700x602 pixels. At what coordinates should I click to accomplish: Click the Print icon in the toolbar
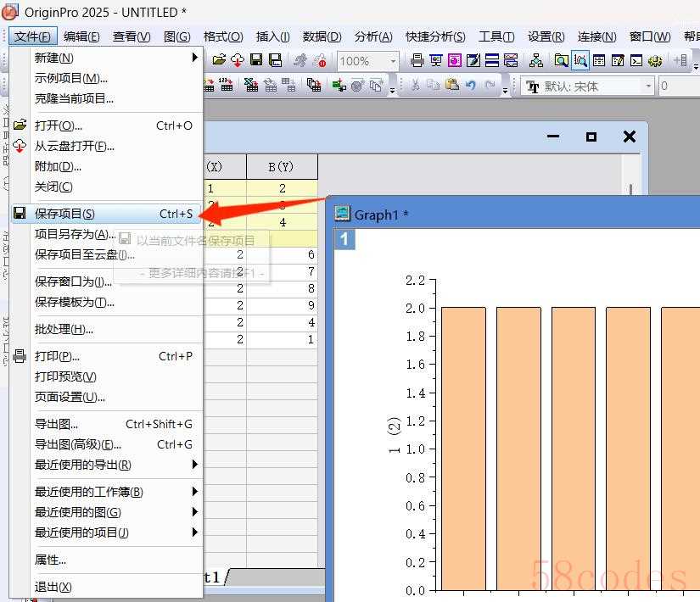[417, 60]
